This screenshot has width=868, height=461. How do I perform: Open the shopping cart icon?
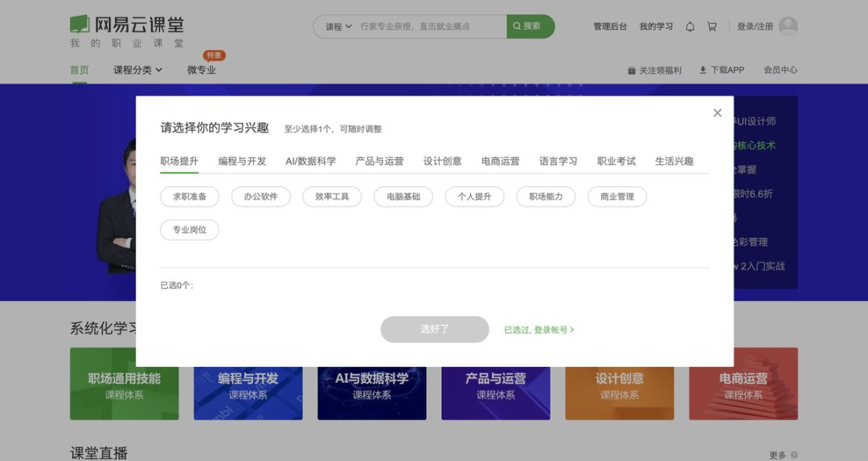coord(712,27)
